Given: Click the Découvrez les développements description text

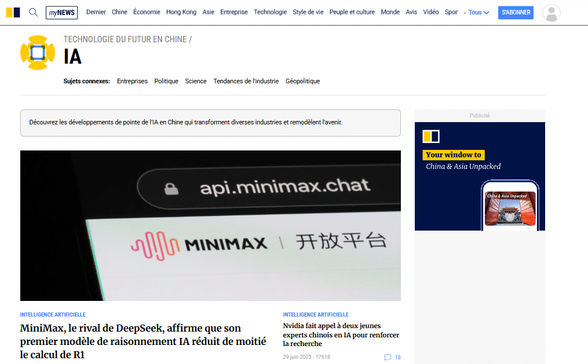Looking at the screenshot, I should 185,122.
